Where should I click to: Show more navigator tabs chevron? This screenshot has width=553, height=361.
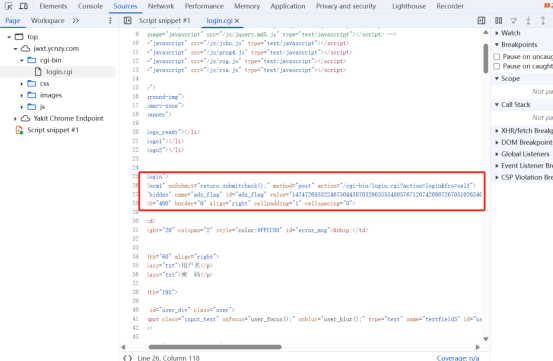pyautogui.click(x=75, y=20)
